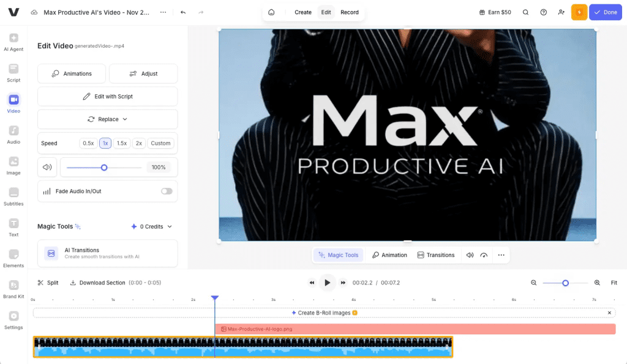Open the more options ellipsis beside project title
The width and height of the screenshot is (627, 364).
point(162,12)
